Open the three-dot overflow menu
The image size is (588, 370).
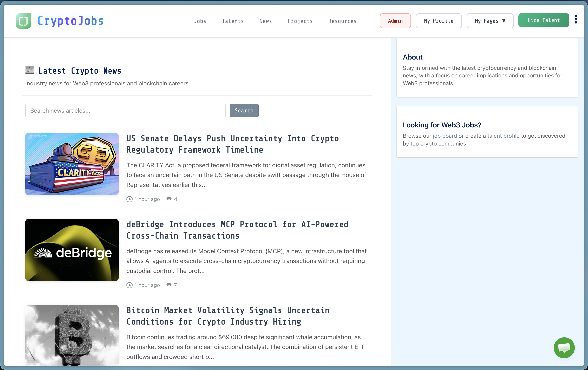tap(576, 19)
